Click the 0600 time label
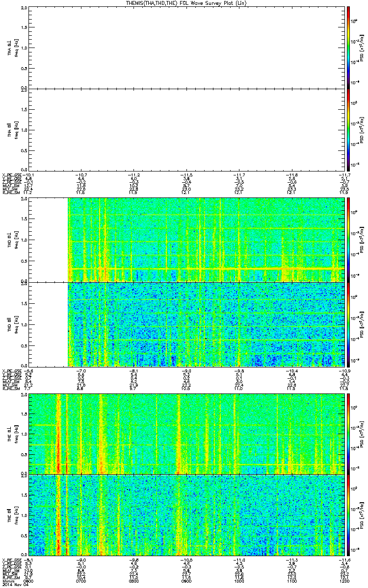 tap(29, 581)
